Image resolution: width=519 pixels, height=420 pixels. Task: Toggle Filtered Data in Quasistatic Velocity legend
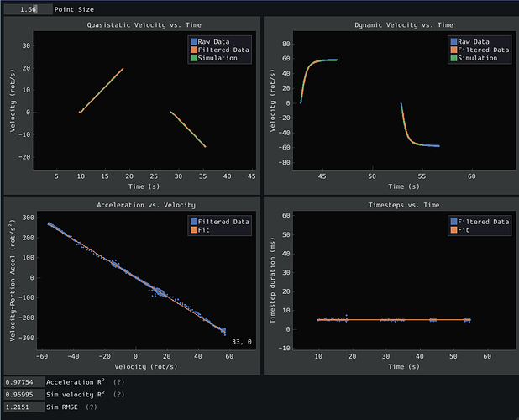click(220, 50)
